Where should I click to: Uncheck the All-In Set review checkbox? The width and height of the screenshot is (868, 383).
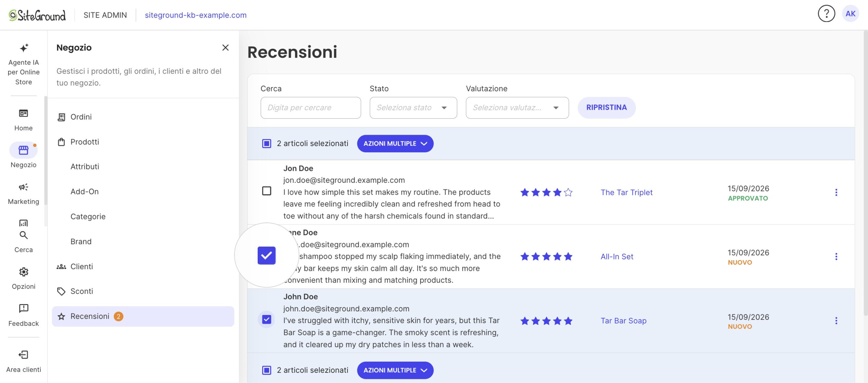pyautogui.click(x=267, y=255)
